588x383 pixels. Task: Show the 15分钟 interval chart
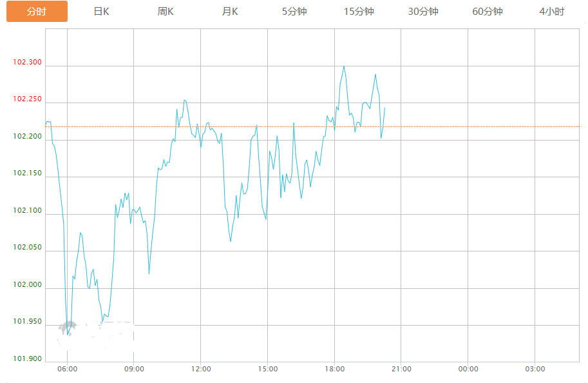(x=359, y=12)
